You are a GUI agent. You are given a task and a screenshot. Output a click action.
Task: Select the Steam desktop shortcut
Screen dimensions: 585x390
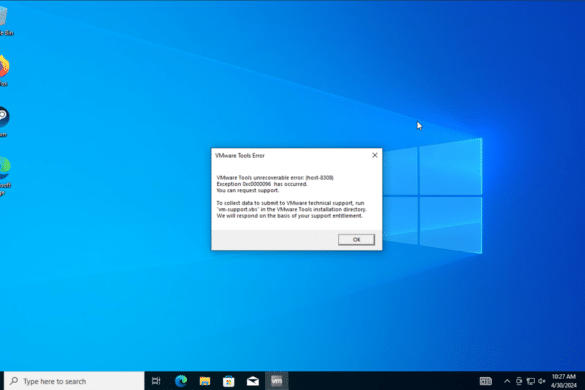(4, 122)
